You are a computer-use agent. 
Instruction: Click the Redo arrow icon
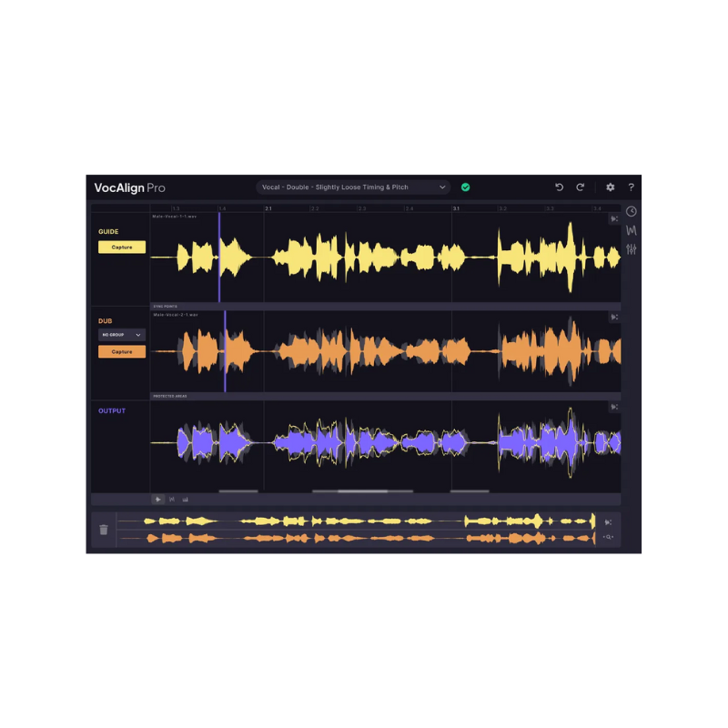[x=580, y=187]
